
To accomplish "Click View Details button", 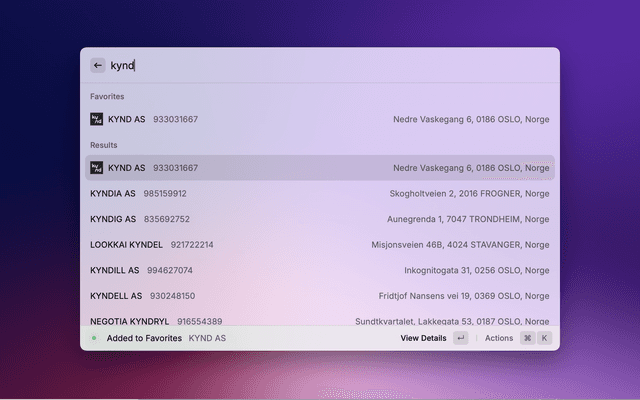I will click(x=423, y=338).
